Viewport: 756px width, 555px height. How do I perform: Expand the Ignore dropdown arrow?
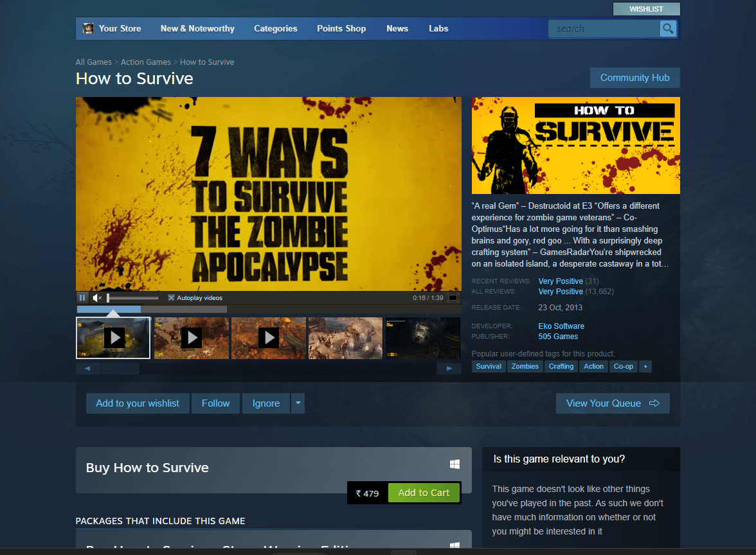point(298,403)
